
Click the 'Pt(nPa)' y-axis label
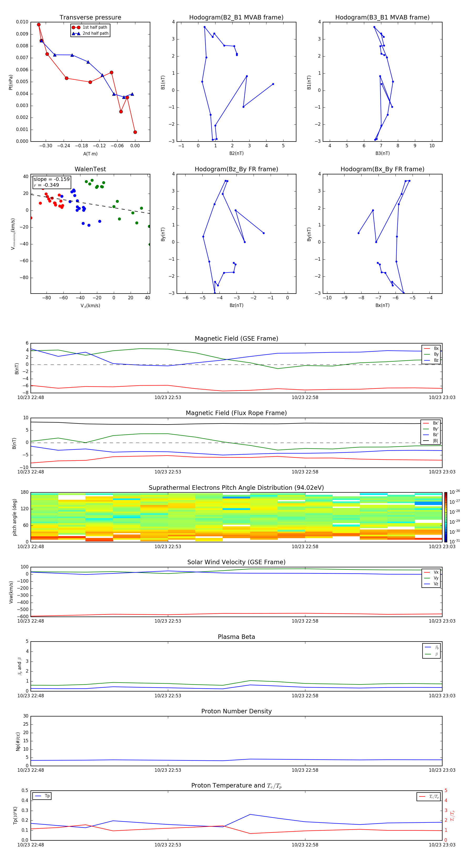click(x=11, y=82)
